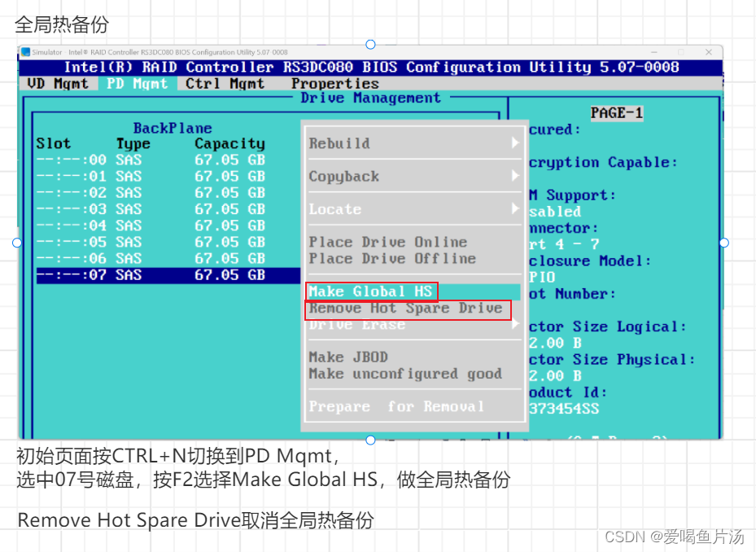
Task: Click Sector Size Physical label
Action: click(612, 360)
